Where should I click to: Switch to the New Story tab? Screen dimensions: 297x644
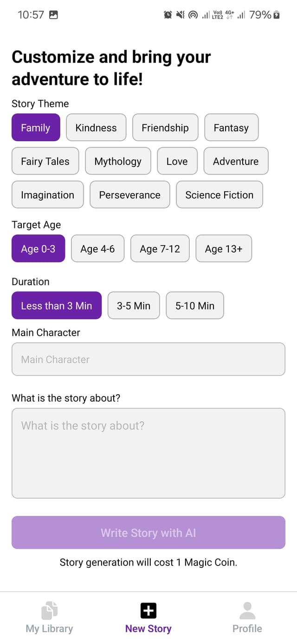(148, 618)
